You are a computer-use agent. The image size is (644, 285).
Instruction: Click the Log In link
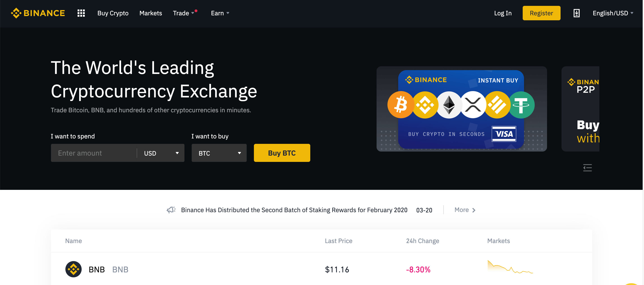tap(502, 13)
